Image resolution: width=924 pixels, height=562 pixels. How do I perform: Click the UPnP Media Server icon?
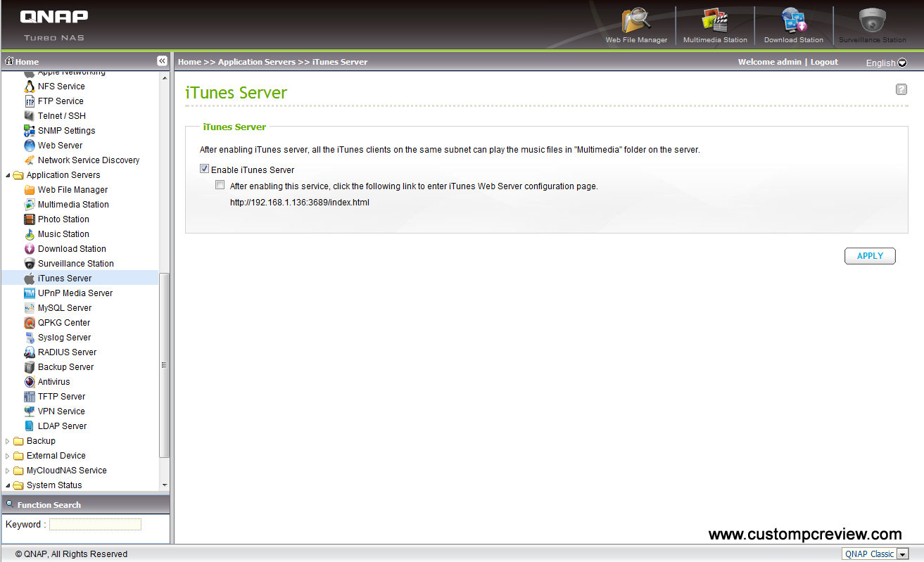pos(30,293)
